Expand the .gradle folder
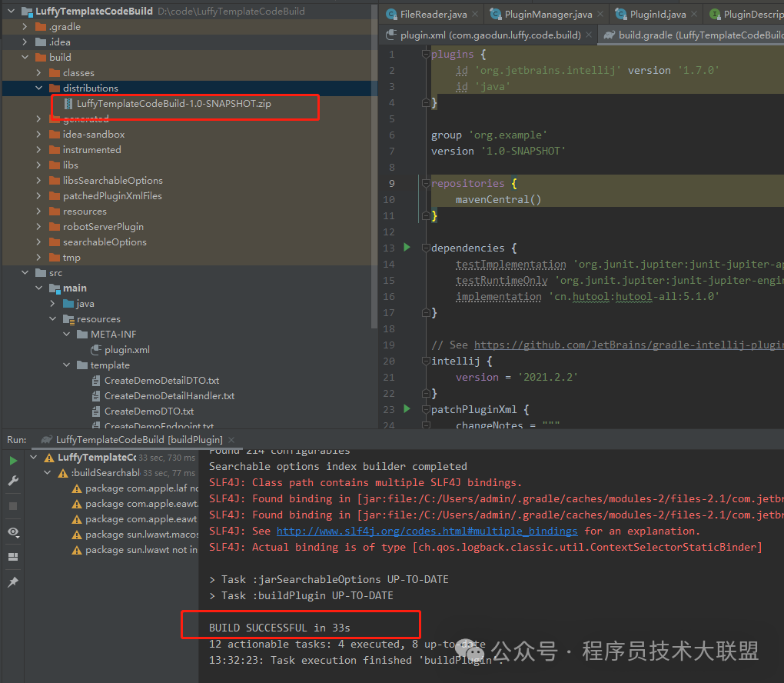Viewport: 784px width, 683px height. click(25, 26)
